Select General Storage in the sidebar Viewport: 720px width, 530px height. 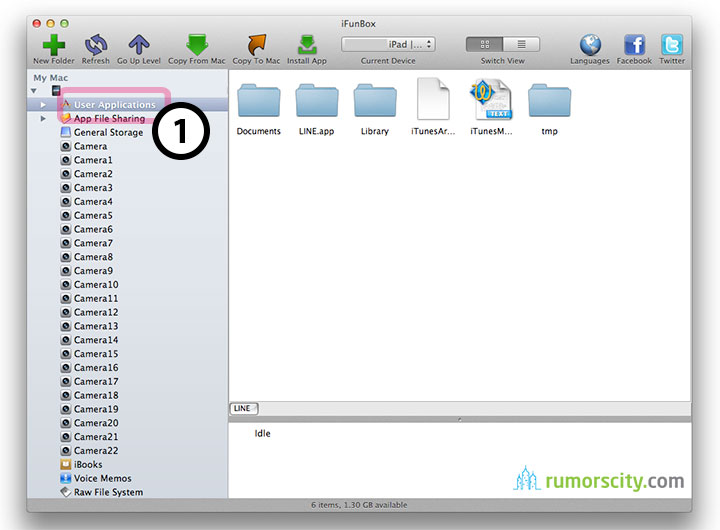coord(108,132)
